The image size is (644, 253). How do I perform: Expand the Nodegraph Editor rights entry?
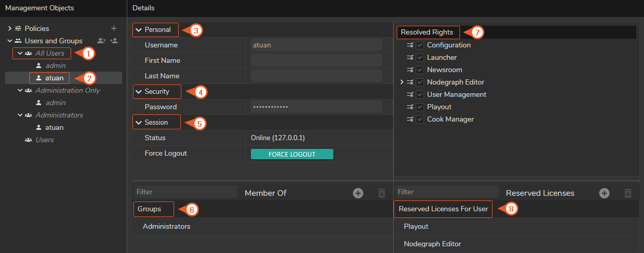click(x=402, y=82)
